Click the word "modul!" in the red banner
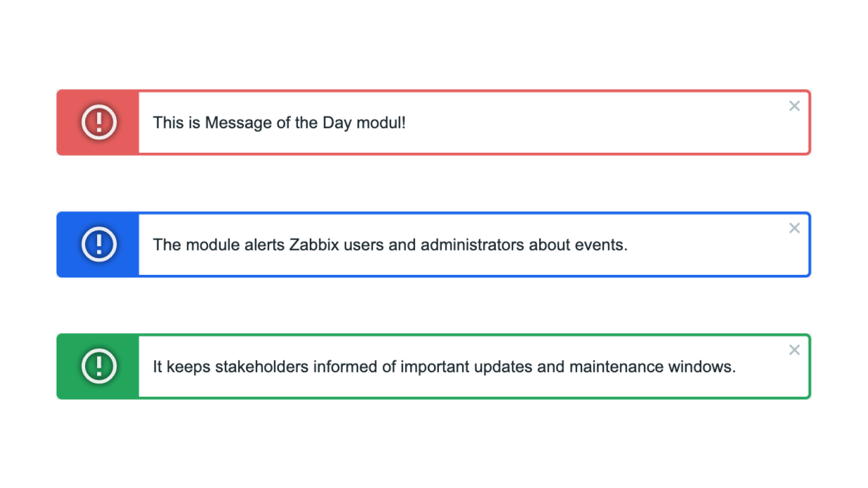 tap(381, 123)
